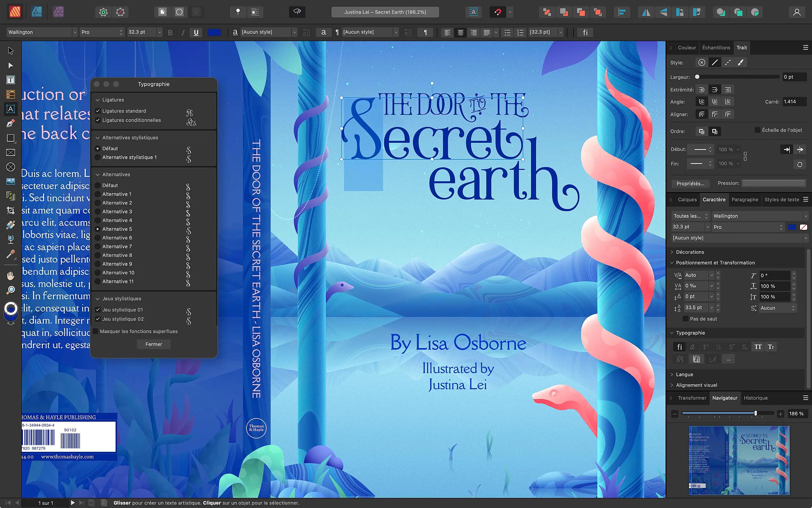Switch to Affinity Photo persona
This screenshot has width=812, height=508.
(x=58, y=12)
